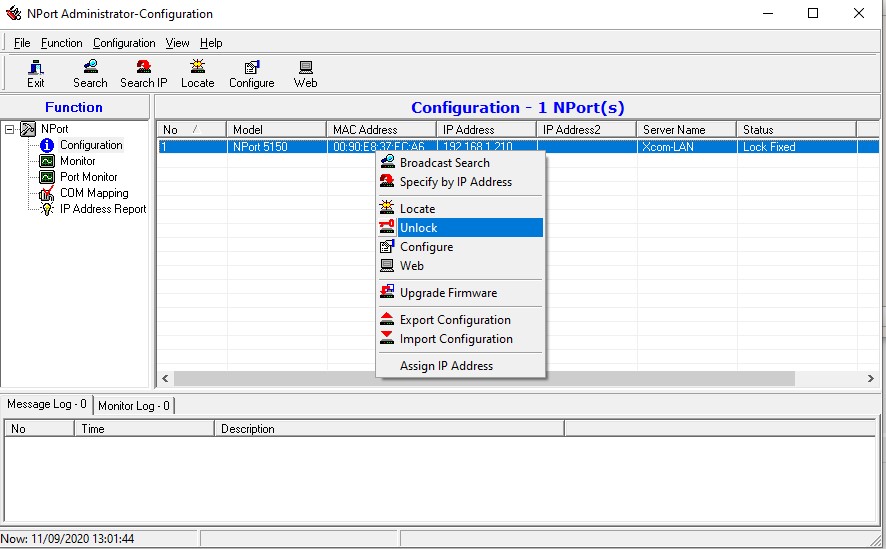Screen dimensions: 886x549
Task: Select Monitor in the function tree
Action: pos(77,161)
